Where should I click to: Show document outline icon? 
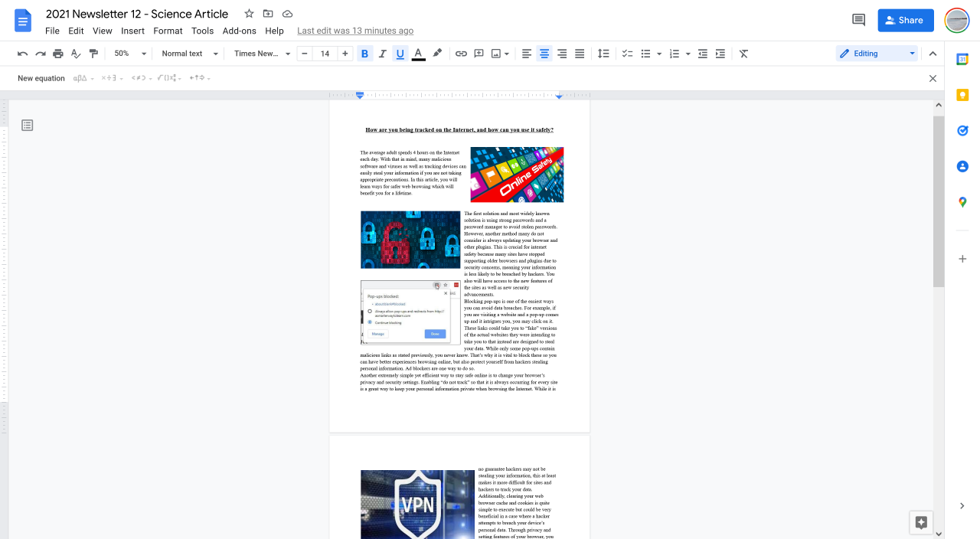[x=28, y=126]
